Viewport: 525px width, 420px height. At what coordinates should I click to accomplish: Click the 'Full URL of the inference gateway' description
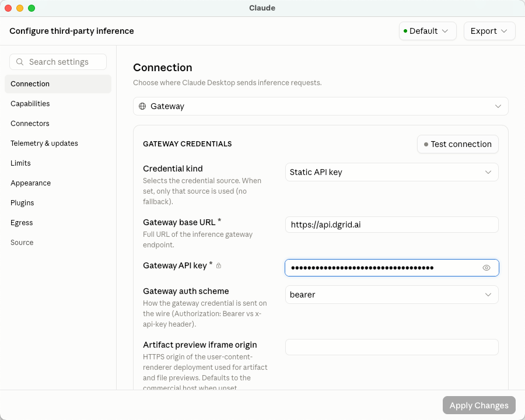click(198, 240)
